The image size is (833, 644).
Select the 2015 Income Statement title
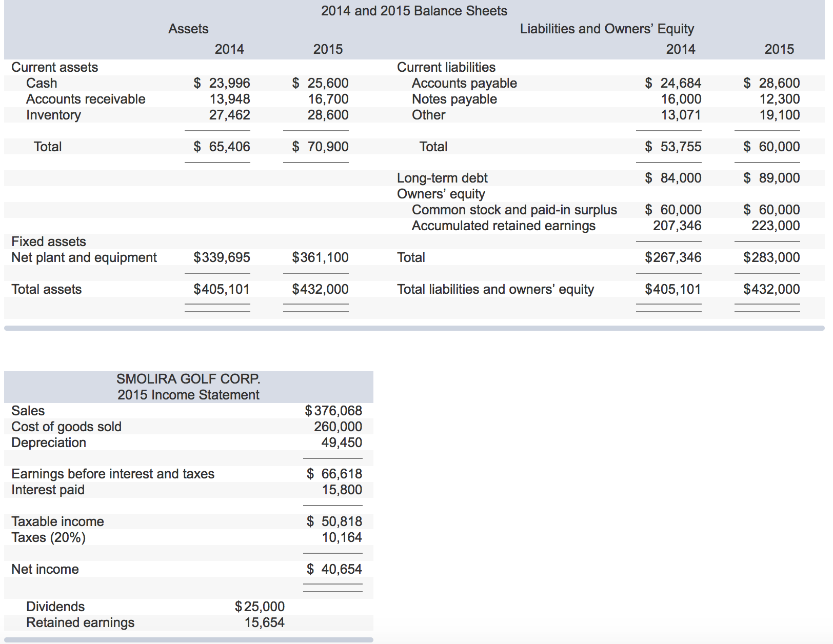pos(188,395)
